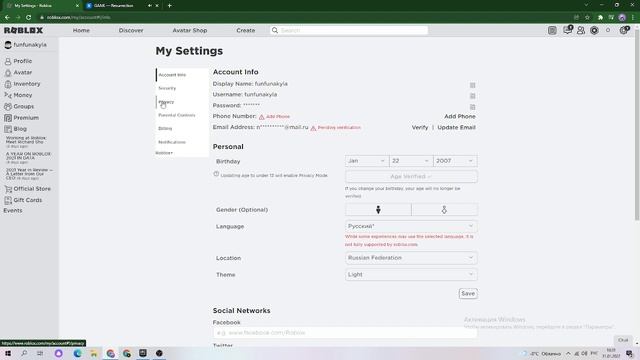Viewport: 640px width, 360px height.
Task: Go to Home in top navigation
Action: click(81, 30)
